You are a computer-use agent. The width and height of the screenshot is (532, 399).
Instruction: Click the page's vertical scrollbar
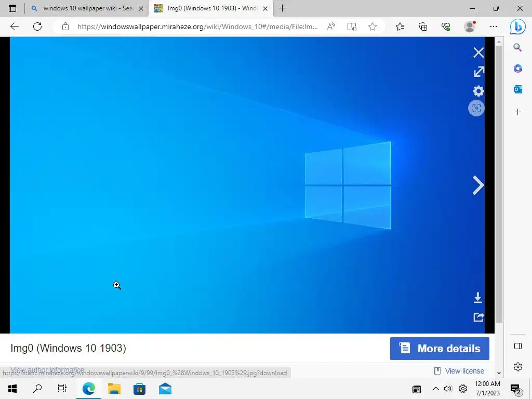499,183
